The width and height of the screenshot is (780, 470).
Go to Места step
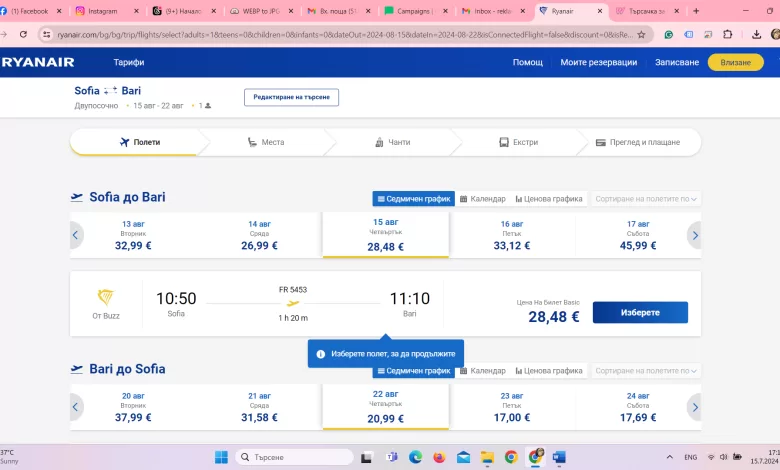tap(267, 142)
